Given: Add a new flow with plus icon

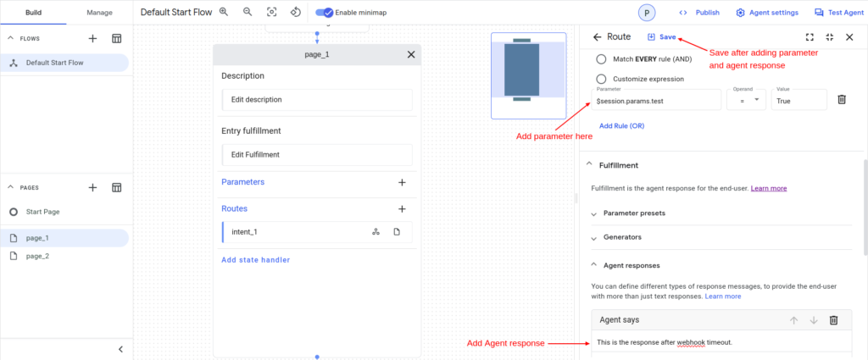Looking at the screenshot, I should coord(93,39).
